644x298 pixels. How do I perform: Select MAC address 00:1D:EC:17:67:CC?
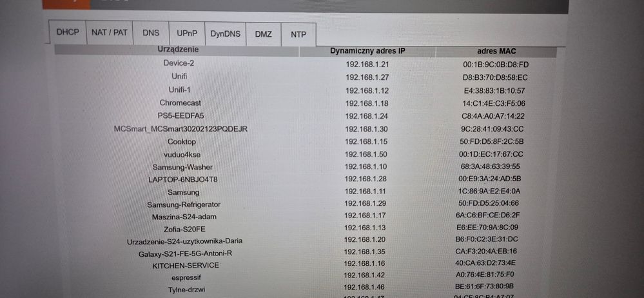point(491,154)
